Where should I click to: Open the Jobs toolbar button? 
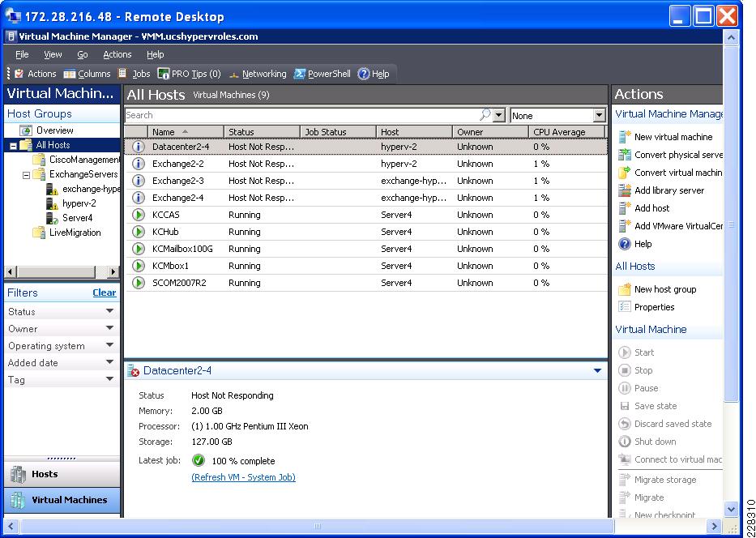[135, 74]
